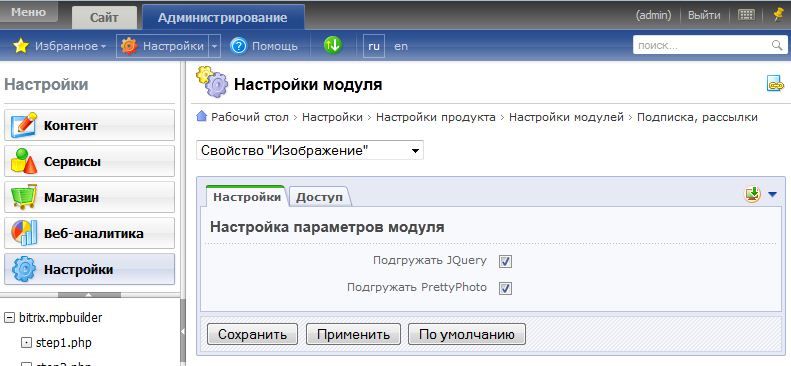The image size is (791, 366).
Task: Open the keyboard icon in top bar
Action: [746, 15]
